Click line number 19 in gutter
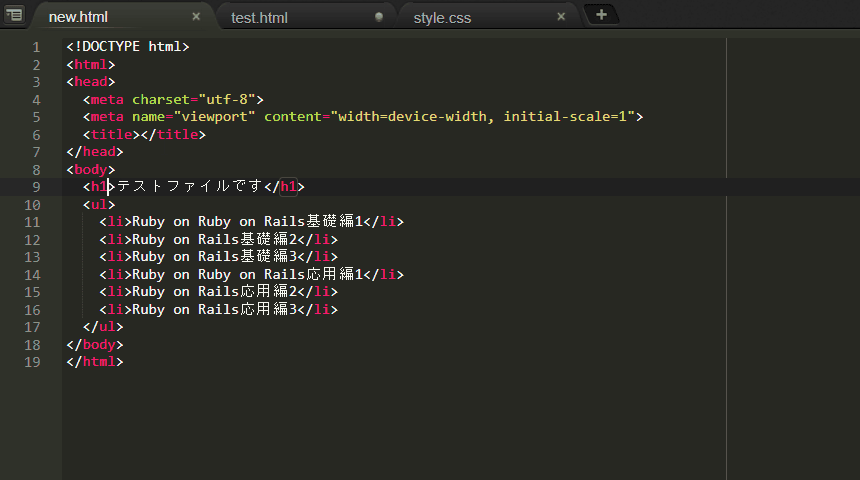Viewport: 860px width, 480px height. point(32,362)
